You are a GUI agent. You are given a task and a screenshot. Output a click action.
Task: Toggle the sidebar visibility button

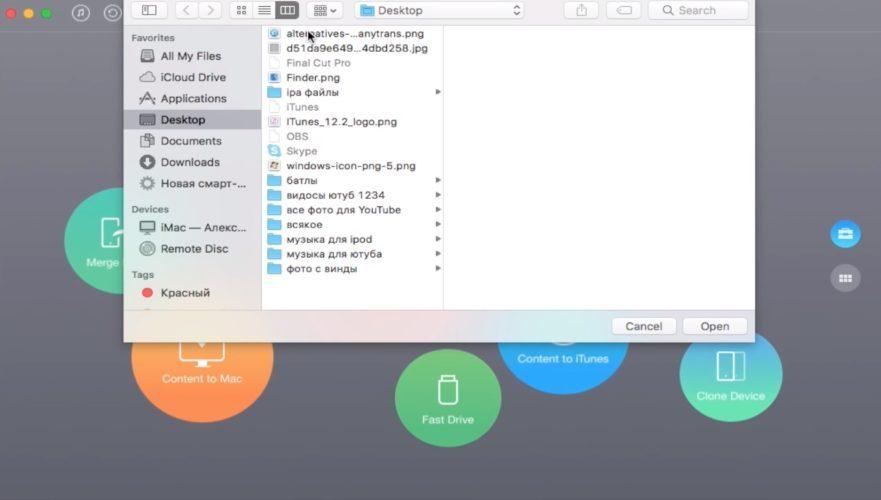click(148, 10)
